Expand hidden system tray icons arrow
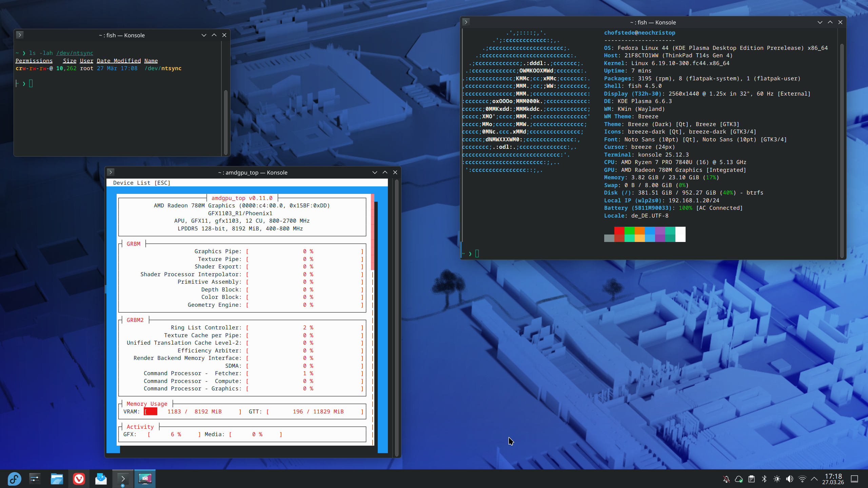Screen dimensions: 868x488 [x=814, y=479]
